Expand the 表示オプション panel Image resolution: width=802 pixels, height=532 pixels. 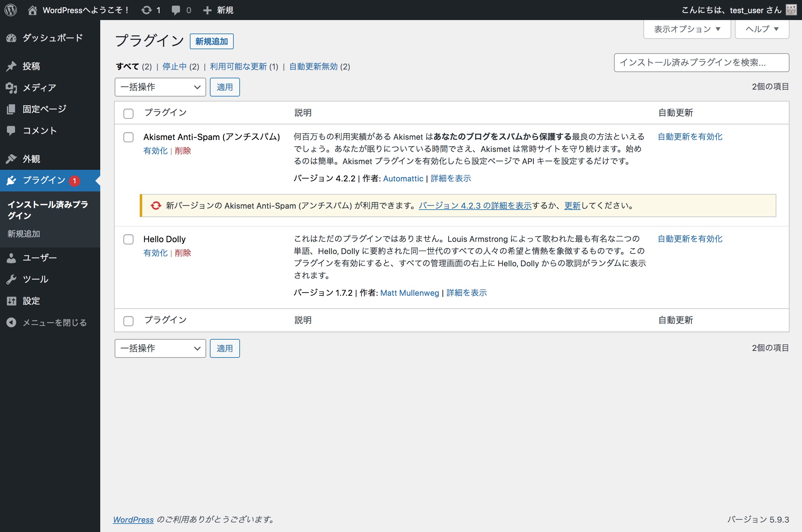pos(687,29)
